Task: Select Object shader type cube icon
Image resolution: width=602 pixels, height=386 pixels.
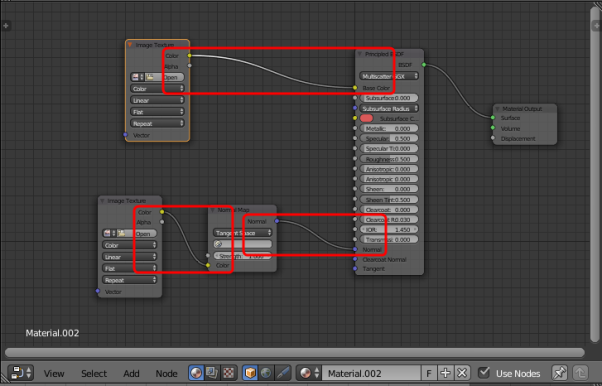Action: pos(250,373)
